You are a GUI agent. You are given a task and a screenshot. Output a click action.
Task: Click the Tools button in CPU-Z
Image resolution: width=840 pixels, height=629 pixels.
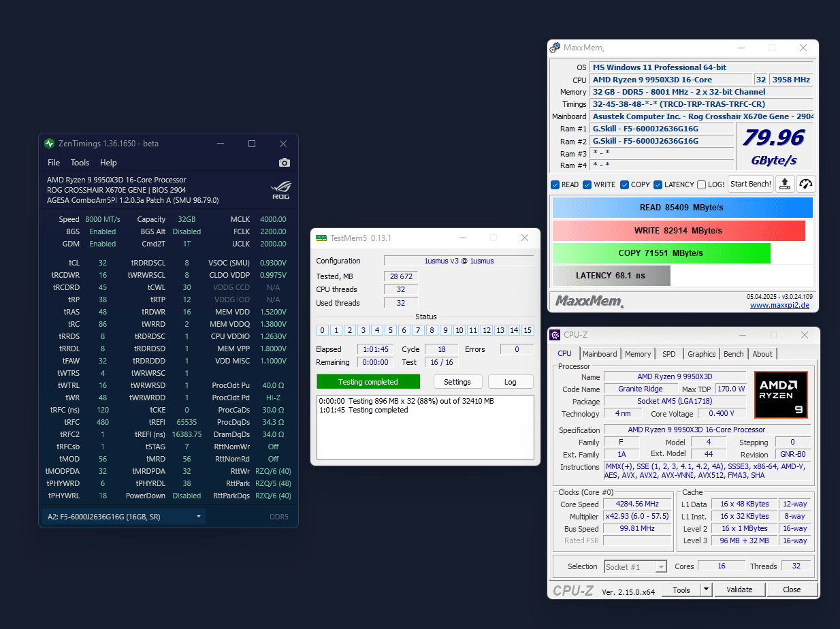point(681,590)
